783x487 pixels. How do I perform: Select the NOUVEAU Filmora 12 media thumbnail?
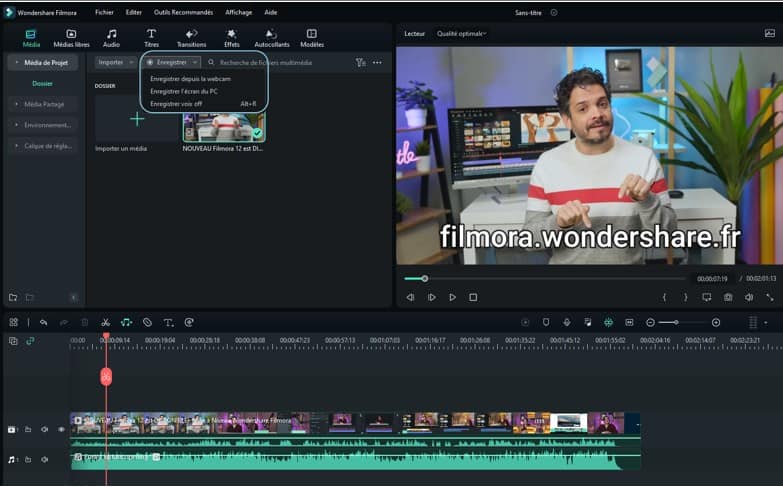pyautogui.click(x=224, y=127)
